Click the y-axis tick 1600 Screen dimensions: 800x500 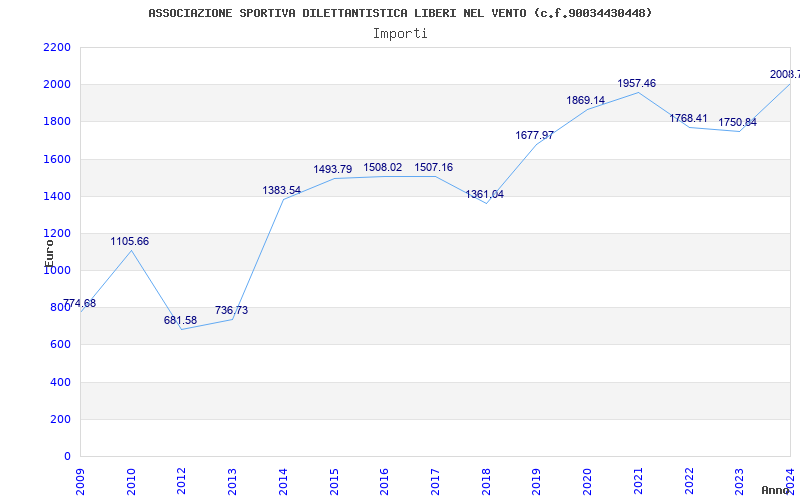coord(57,159)
